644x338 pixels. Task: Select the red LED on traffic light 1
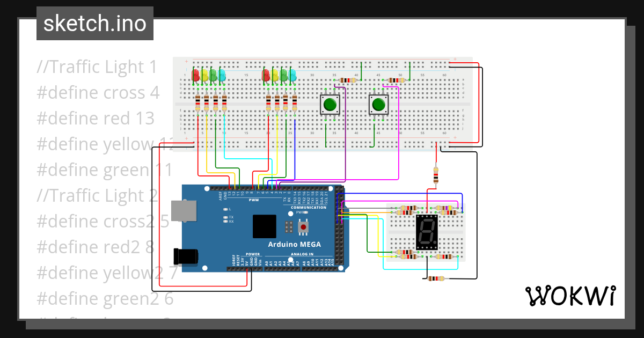click(195, 76)
